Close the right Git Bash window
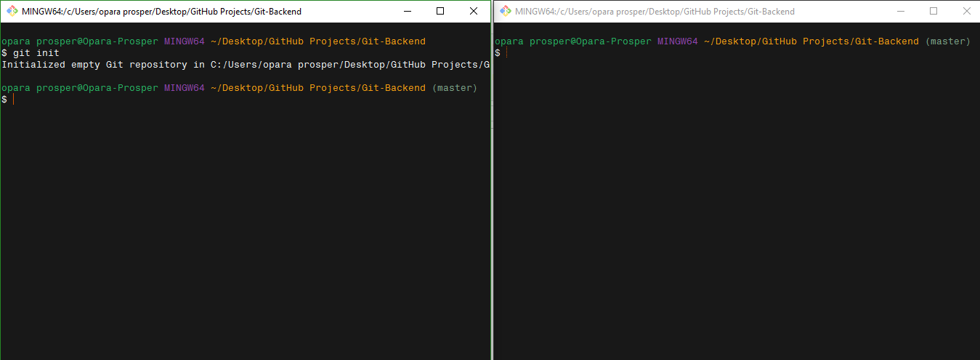Screen dimensions: 980x360 click(x=965, y=11)
